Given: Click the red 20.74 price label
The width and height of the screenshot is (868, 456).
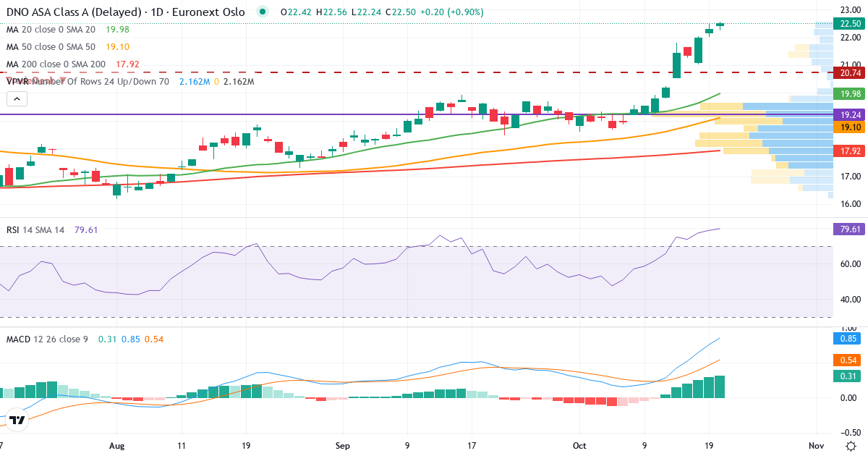Looking at the screenshot, I should pyautogui.click(x=849, y=72).
